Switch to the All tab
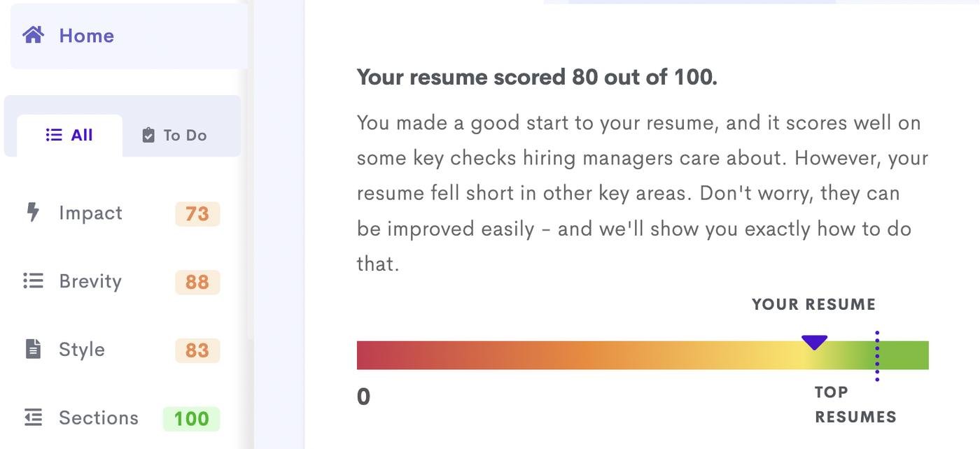This screenshot has width=980, height=449. [x=70, y=135]
